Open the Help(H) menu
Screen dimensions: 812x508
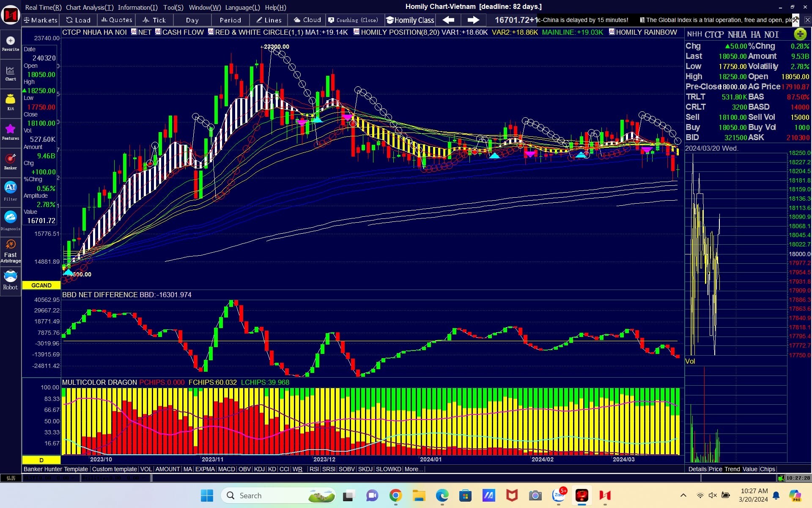(275, 7)
